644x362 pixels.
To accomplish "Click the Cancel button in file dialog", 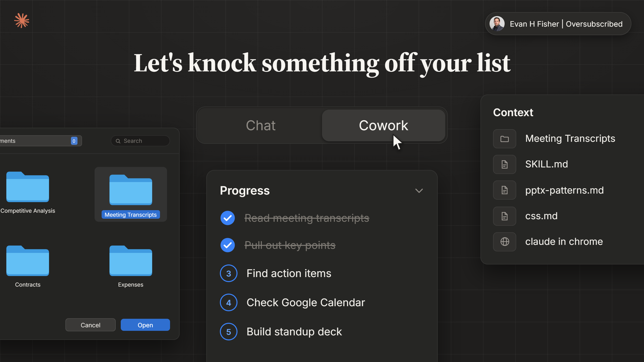I will coord(90,325).
